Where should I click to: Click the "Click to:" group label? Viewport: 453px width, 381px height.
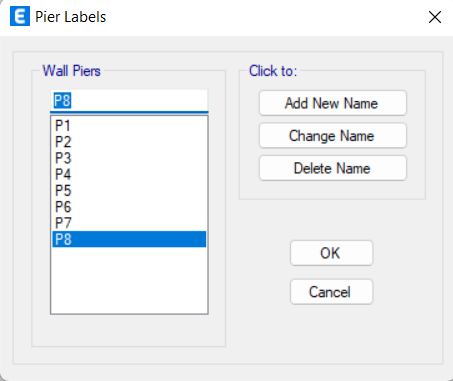tap(273, 71)
